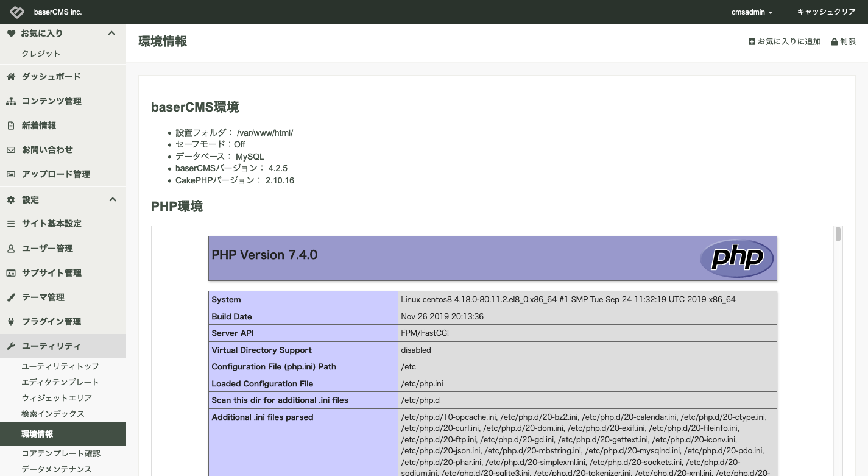Image resolution: width=868 pixels, height=476 pixels.
Task: Click the content management sitemap icon
Action: [11, 101]
